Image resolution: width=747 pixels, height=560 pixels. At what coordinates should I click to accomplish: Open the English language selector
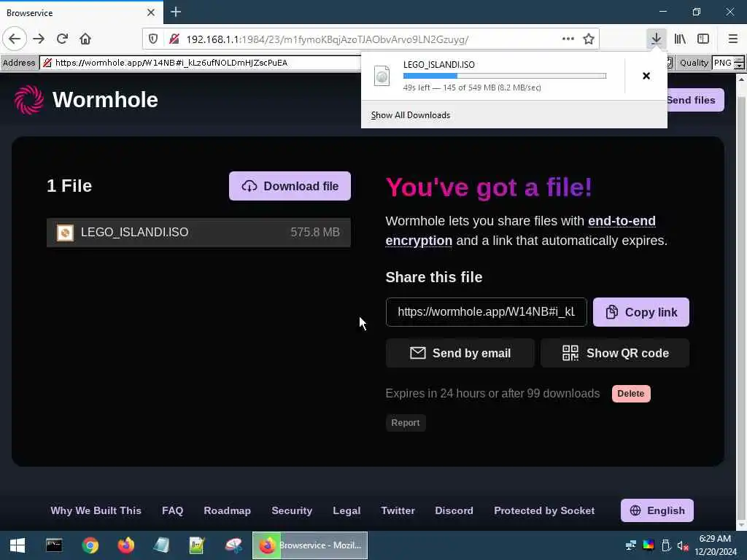[657, 510]
